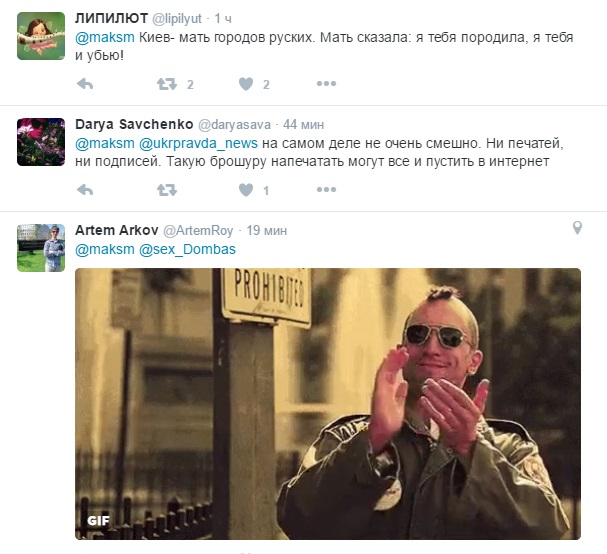Like Darya Savchenko's tweet

(x=246, y=190)
